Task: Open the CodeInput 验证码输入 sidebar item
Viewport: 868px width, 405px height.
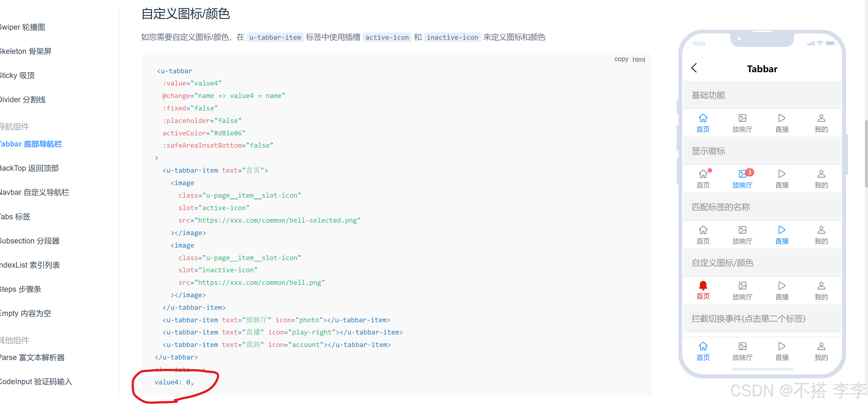Action: [x=36, y=381]
